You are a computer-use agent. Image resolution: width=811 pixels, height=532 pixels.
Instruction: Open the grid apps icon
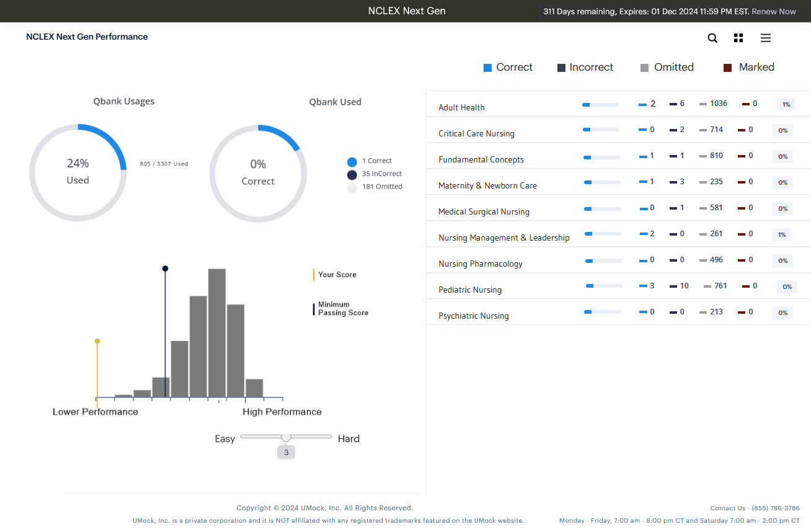[x=738, y=38]
